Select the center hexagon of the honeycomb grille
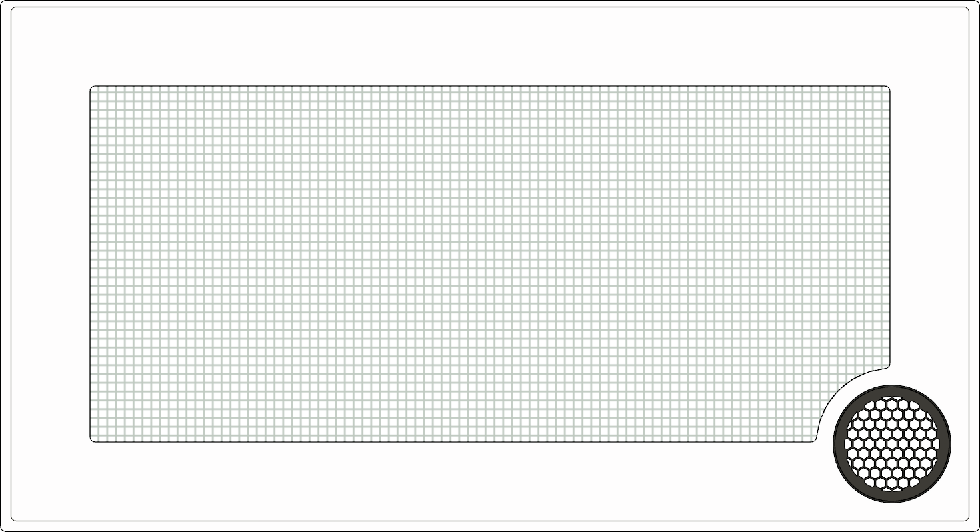980x532 pixels. pos(892,444)
